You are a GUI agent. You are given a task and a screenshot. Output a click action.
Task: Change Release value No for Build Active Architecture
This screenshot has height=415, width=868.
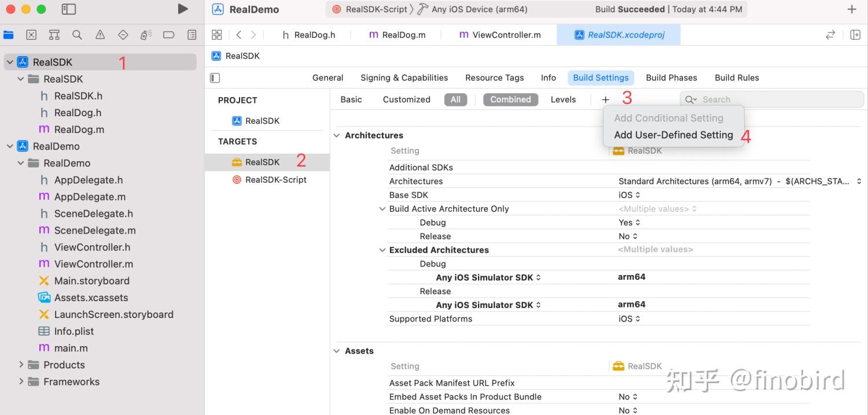[x=628, y=236]
